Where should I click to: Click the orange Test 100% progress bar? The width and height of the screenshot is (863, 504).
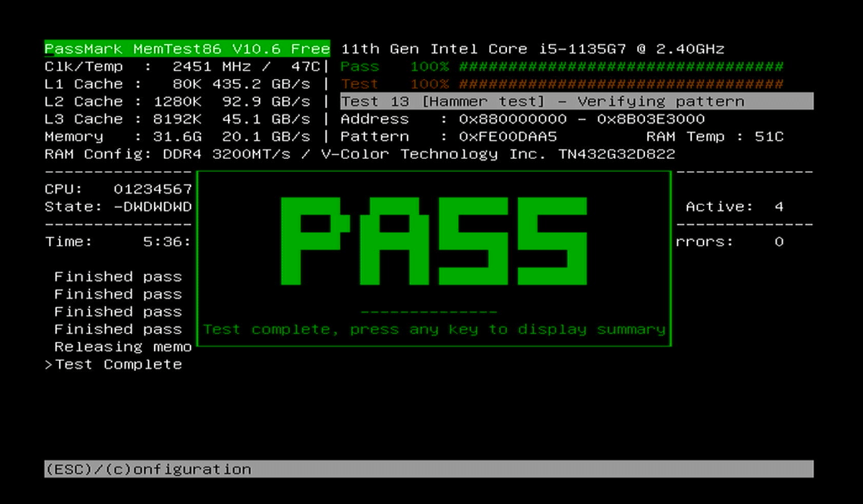(562, 84)
